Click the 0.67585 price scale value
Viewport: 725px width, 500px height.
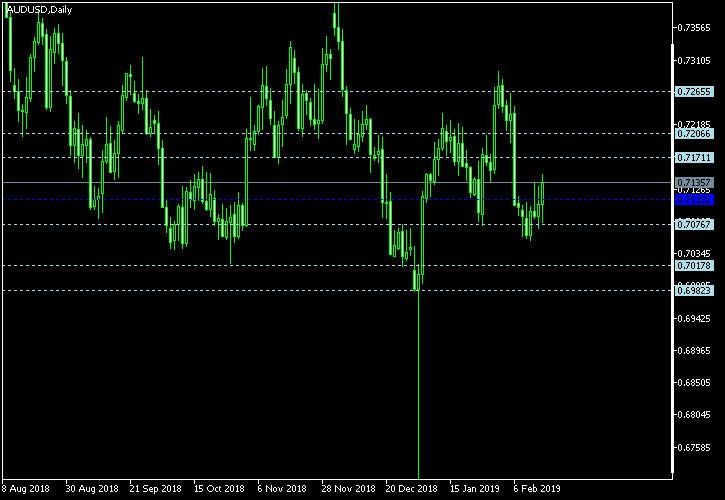694,448
